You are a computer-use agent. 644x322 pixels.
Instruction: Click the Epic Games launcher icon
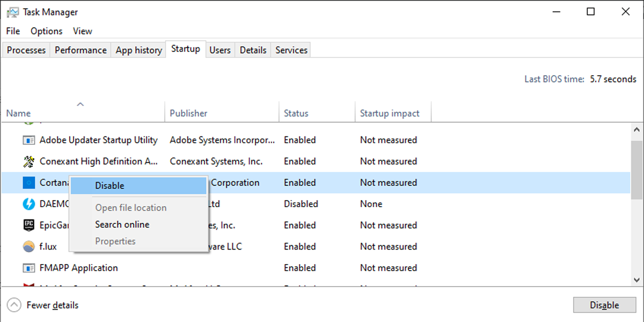coord(28,225)
